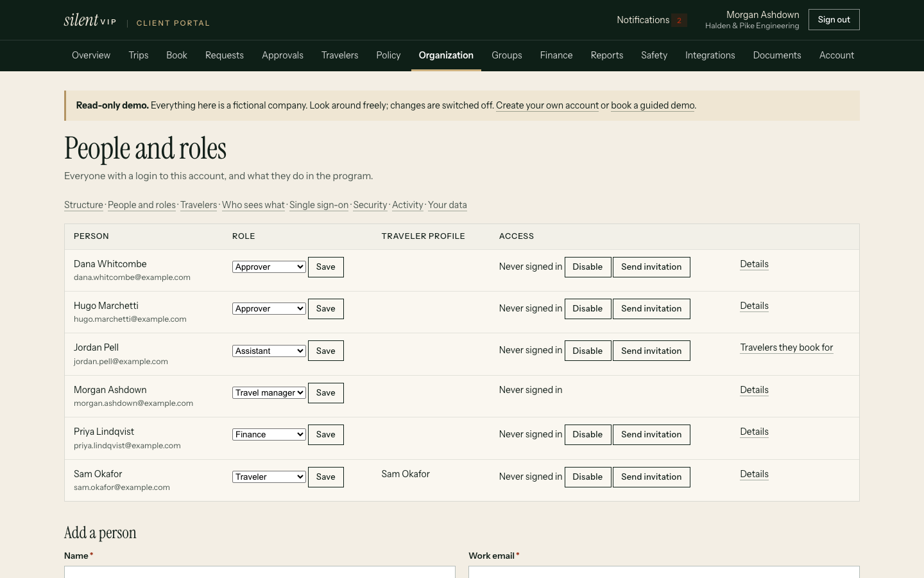Send invitation to Sam Okafor

(x=651, y=477)
